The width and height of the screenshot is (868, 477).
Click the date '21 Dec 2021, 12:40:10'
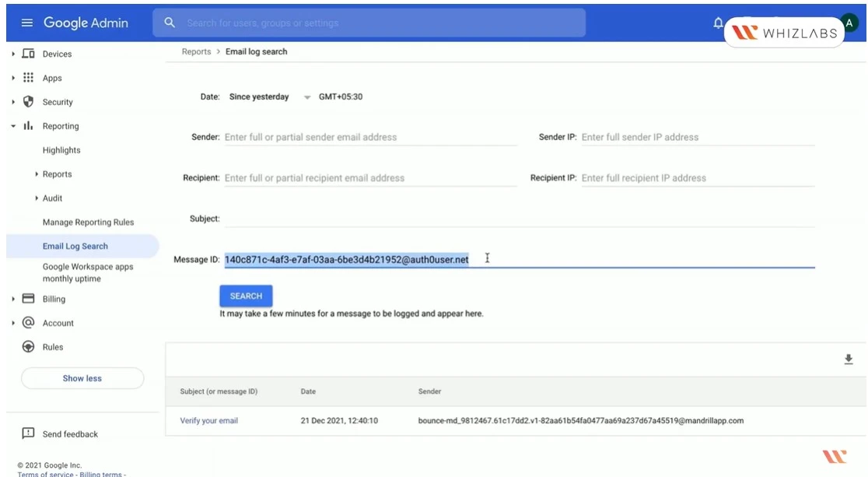point(339,420)
